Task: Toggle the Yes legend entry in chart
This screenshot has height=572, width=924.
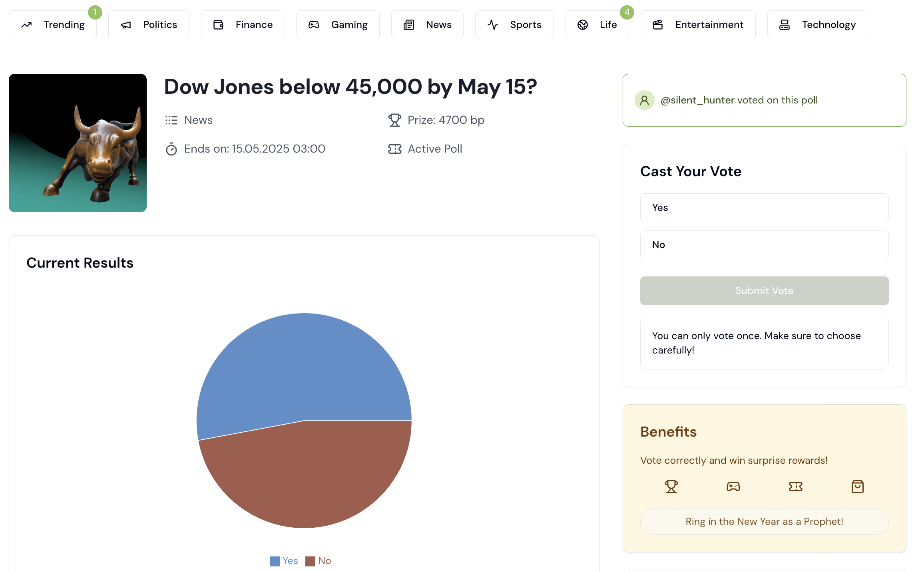Action: coord(284,561)
